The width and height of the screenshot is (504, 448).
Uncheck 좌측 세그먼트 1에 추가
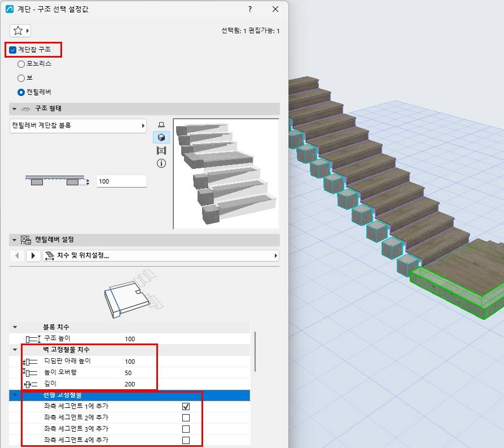pyautogui.click(x=186, y=407)
